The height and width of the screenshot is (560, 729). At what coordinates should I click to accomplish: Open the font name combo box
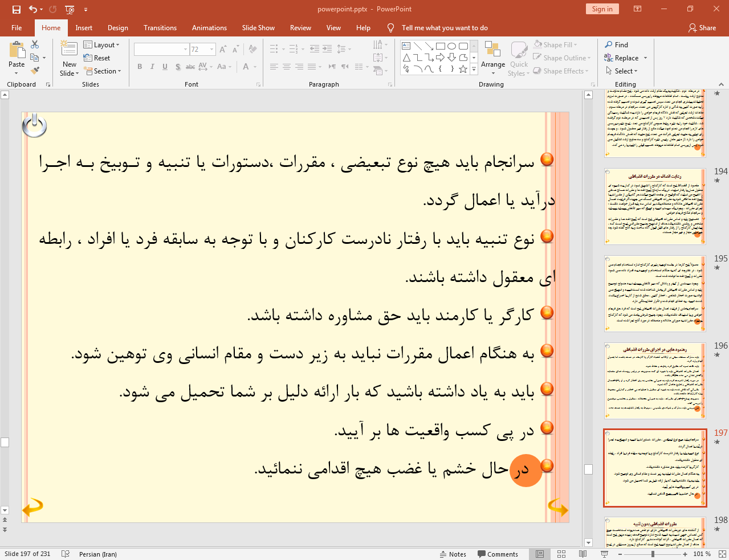[x=161, y=50]
